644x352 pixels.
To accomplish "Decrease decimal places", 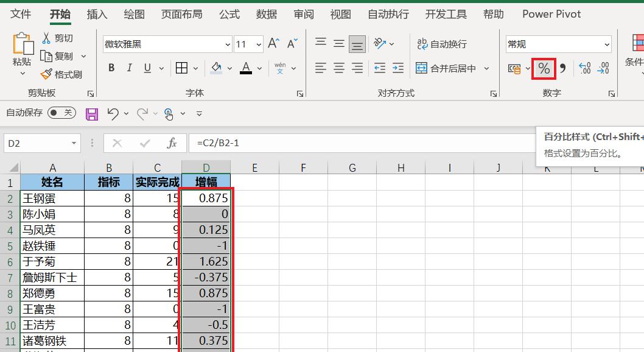I will click(603, 68).
